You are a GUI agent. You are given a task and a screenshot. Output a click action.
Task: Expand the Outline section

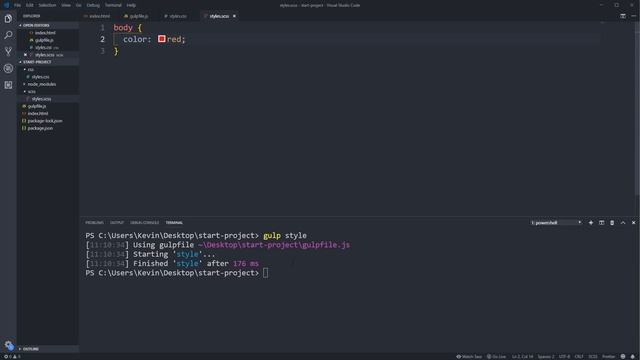click(48, 349)
